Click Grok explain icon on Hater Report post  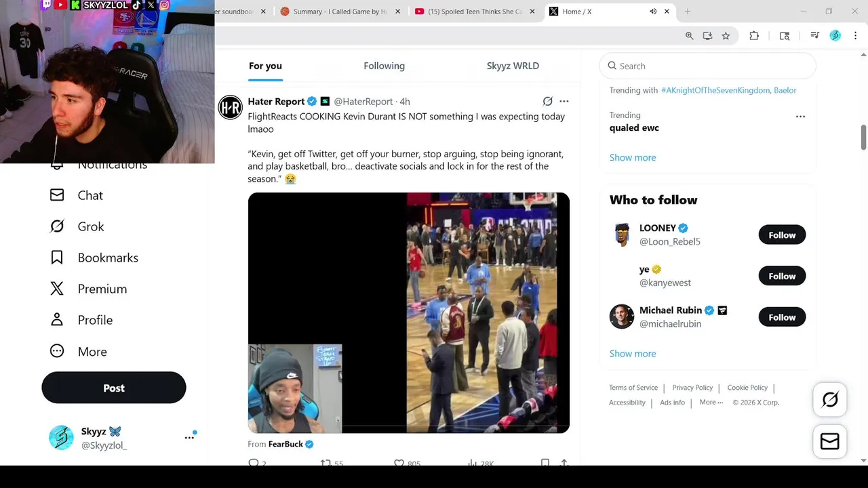point(547,101)
